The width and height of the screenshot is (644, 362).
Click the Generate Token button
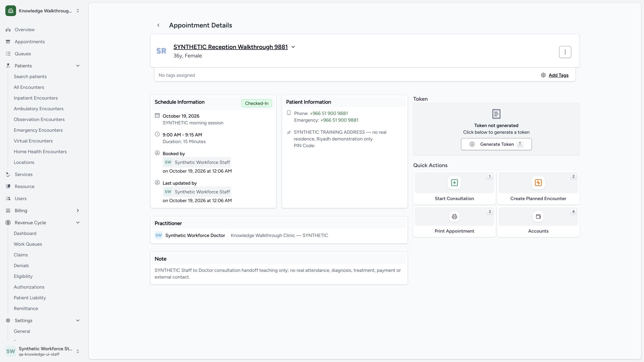click(496, 144)
